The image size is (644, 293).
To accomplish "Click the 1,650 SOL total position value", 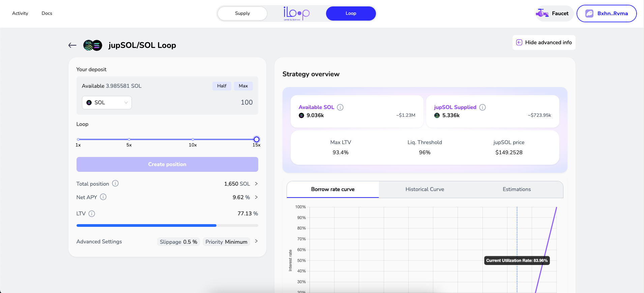I will (237, 184).
